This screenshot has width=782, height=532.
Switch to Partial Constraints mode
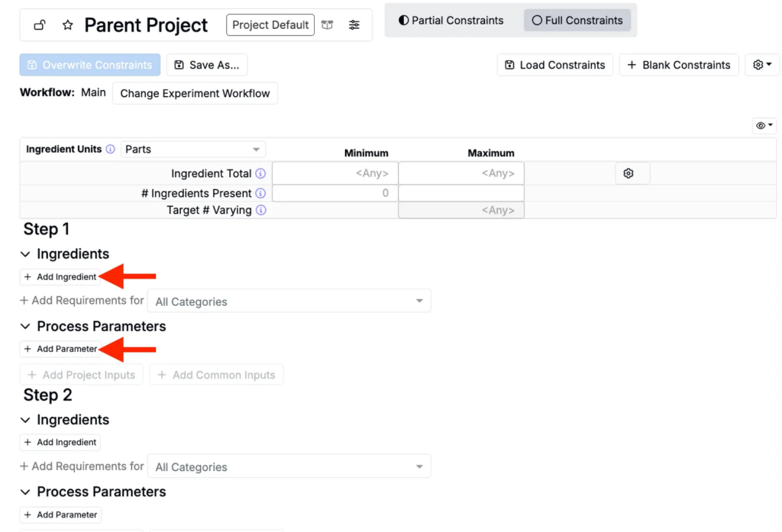click(x=451, y=21)
